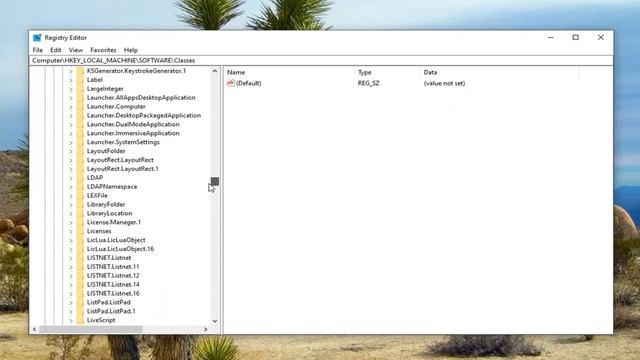The height and width of the screenshot is (360, 640).
Task: Click the Registry Editor title bar icon
Action: click(x=37, y=38)
